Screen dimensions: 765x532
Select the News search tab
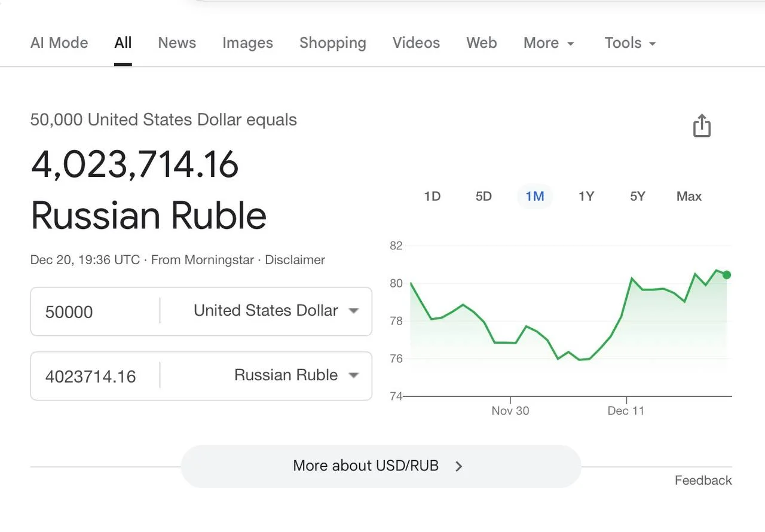click(177, 43)
